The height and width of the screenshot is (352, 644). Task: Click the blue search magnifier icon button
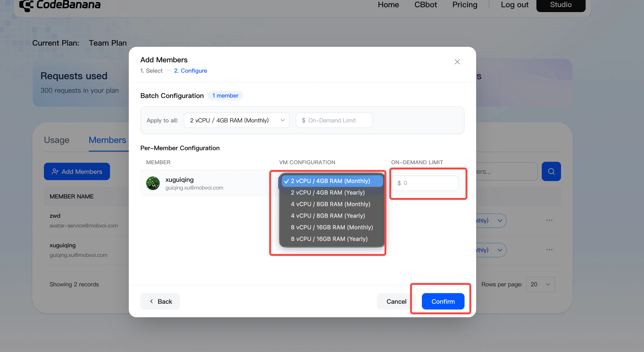551,171
